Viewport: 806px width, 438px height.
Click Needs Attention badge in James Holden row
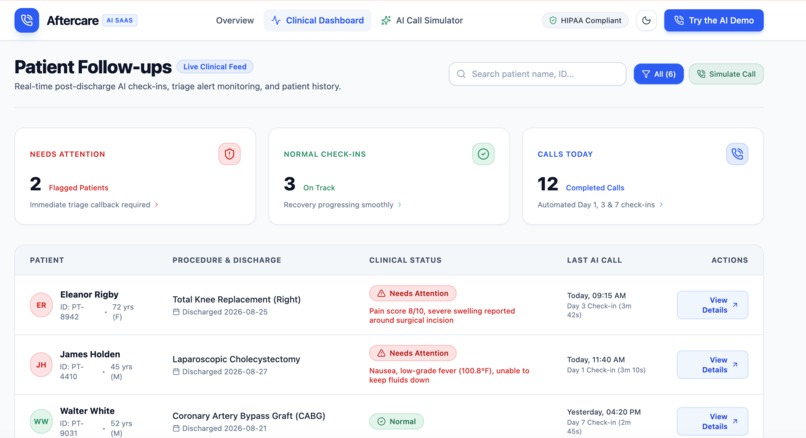[x=412, y=353]
